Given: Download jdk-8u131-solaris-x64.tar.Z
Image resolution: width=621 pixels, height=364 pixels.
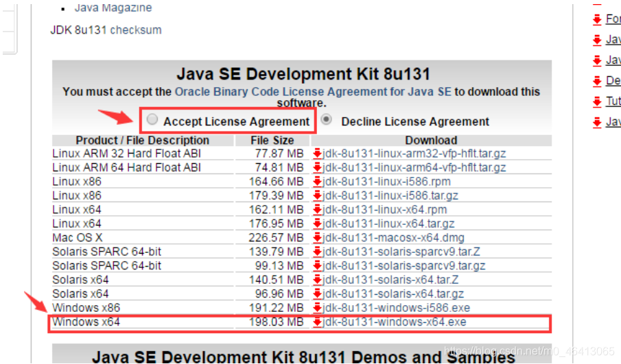Looking at the screenshot, I should tap(390, 280).
